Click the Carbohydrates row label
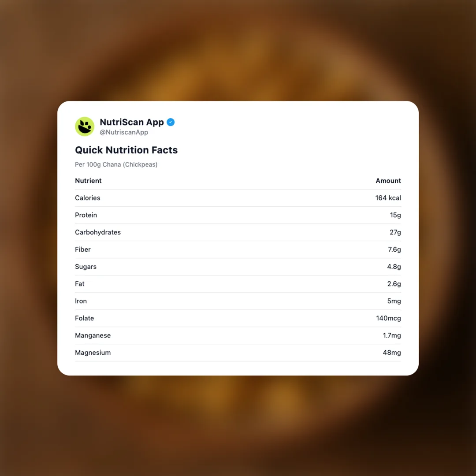The width and height of the screenshot is (476, 476). [x=98, y=232]
